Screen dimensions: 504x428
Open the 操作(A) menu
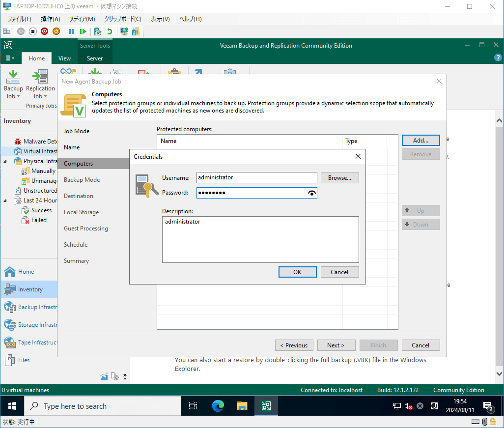click(x=51, y=19)
